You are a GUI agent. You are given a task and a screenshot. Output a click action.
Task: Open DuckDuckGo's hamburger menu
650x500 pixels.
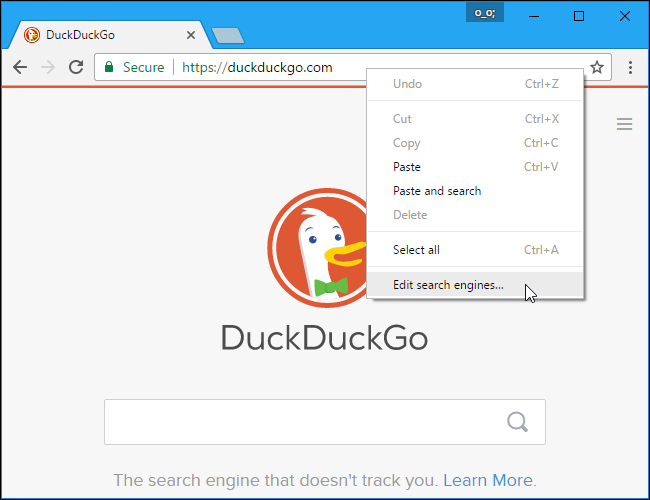(624, 124)
